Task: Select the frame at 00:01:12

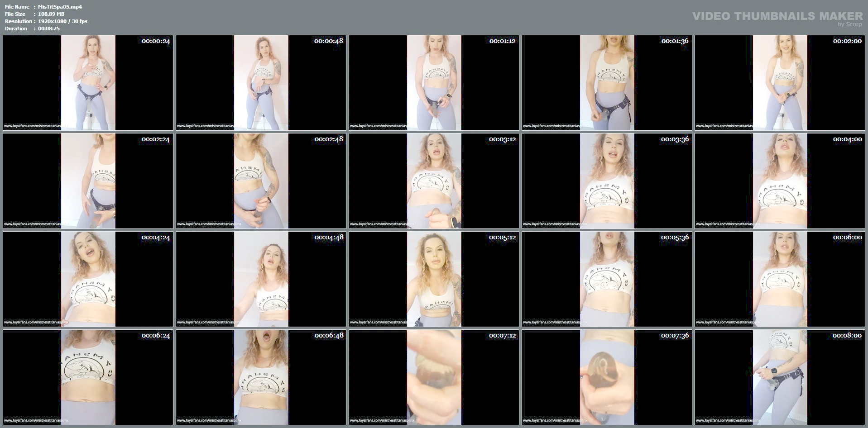Action: tap(434, 83)
